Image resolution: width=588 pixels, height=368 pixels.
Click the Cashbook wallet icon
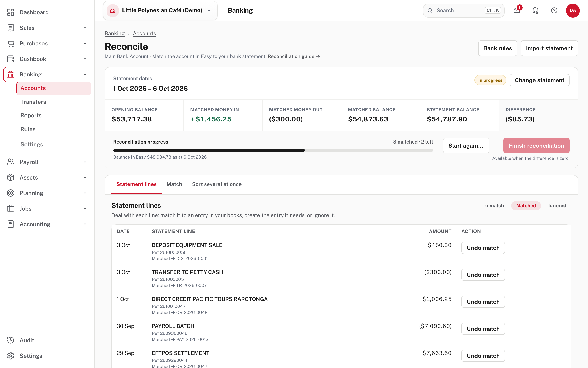coord(10,59)
